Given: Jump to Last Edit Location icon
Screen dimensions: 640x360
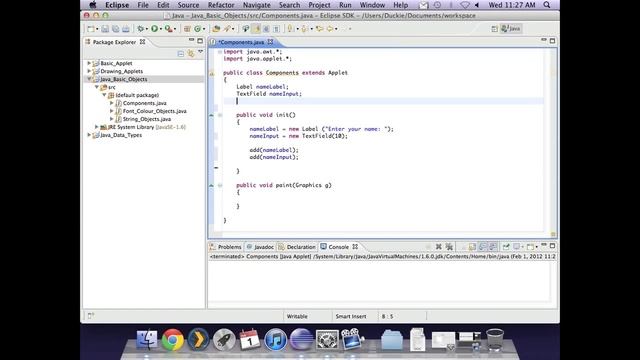Looking at the screenshot, I should [319, 29].
